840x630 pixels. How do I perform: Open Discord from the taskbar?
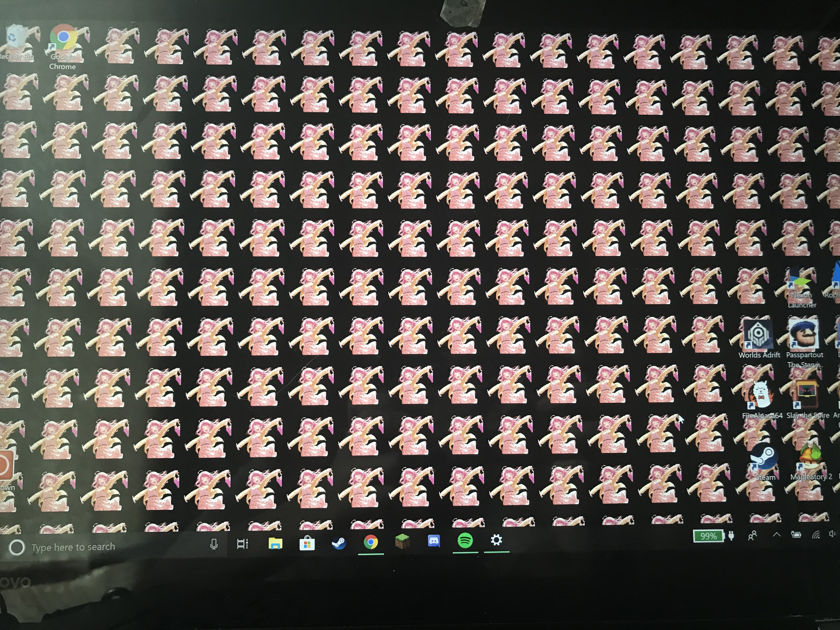click(x=434, y=541)
